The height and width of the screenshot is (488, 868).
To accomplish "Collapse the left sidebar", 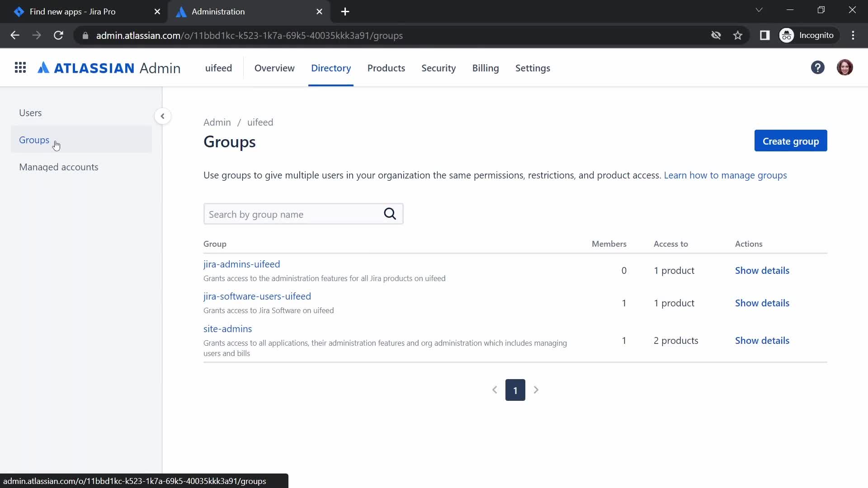I will [x=162, y=116].
